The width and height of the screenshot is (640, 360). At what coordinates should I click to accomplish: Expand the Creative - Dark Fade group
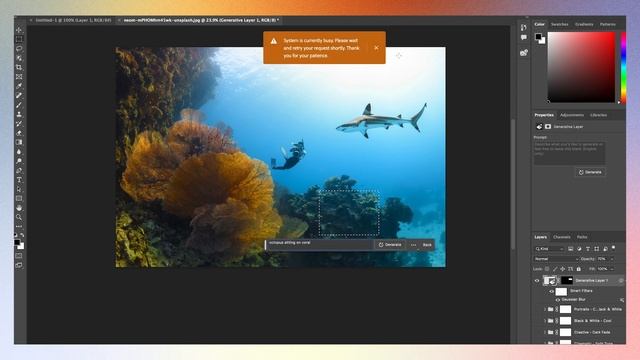click(545, 332)
